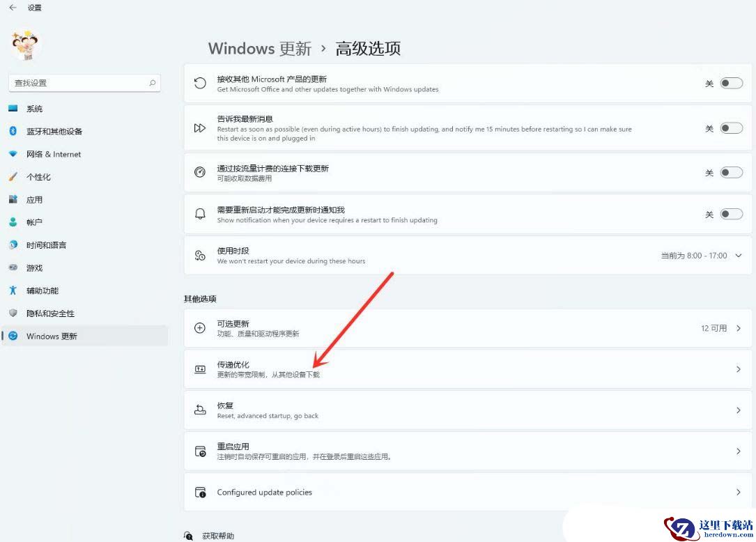Open 系统 settings page
This screenshot has height=542, width=756.
tap(35, 109)
